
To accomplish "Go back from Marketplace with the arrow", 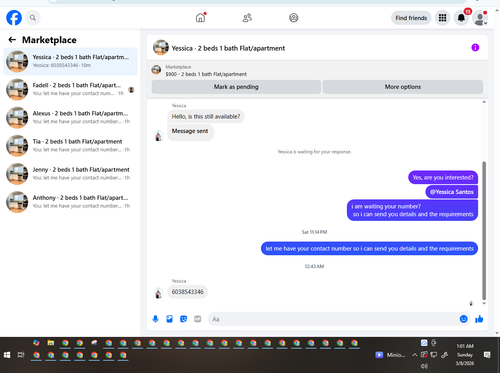I will point(12,40).
